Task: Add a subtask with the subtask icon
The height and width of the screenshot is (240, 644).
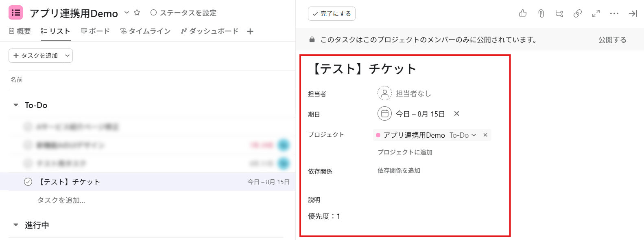Action: tap(559, 13)
